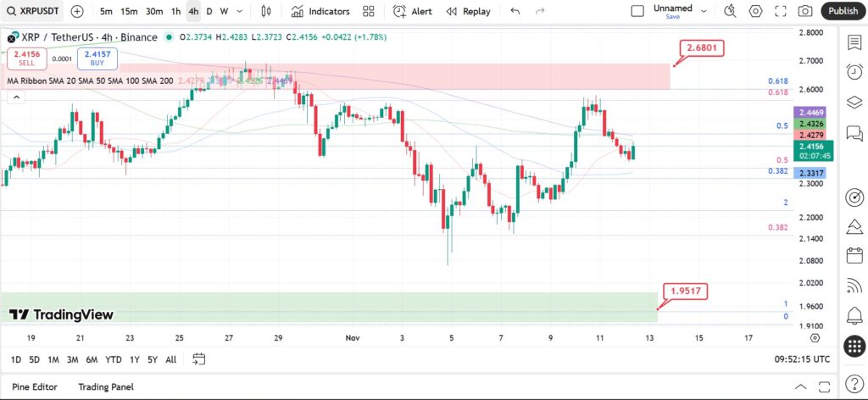Open the Unnamed layout dropdown arrow
The width and height of the screenshot is (868, 400).
pos(704,11)
